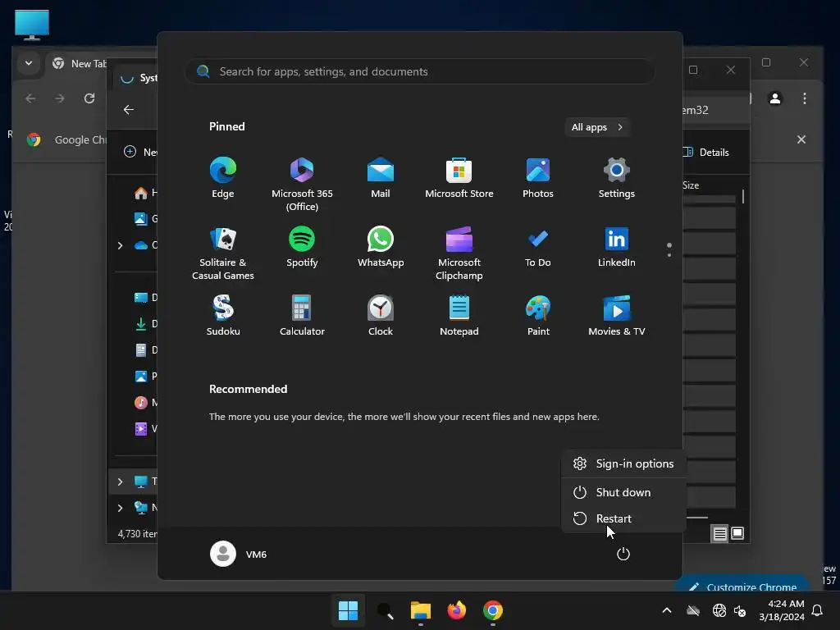Switch to Chrome on taskbar
The image size is (840, 630).
493,610
